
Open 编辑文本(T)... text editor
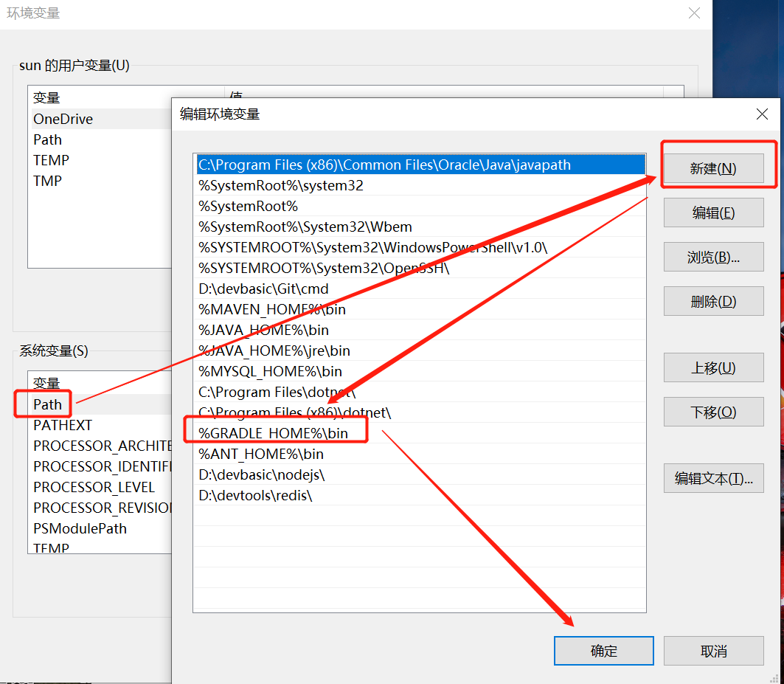coord(713,478)
